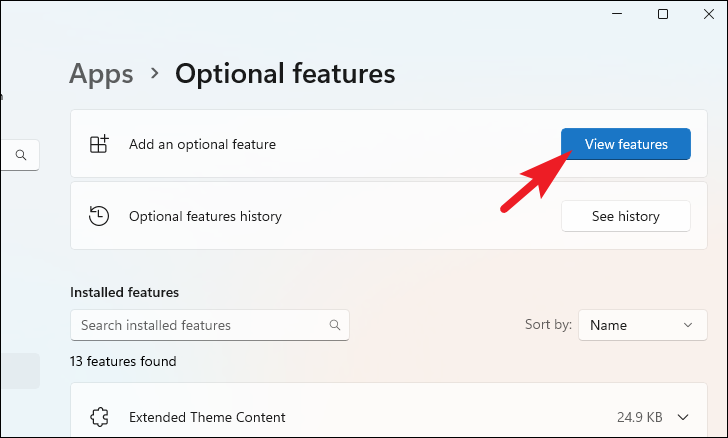Maximize the Settings window

(663, 14)
